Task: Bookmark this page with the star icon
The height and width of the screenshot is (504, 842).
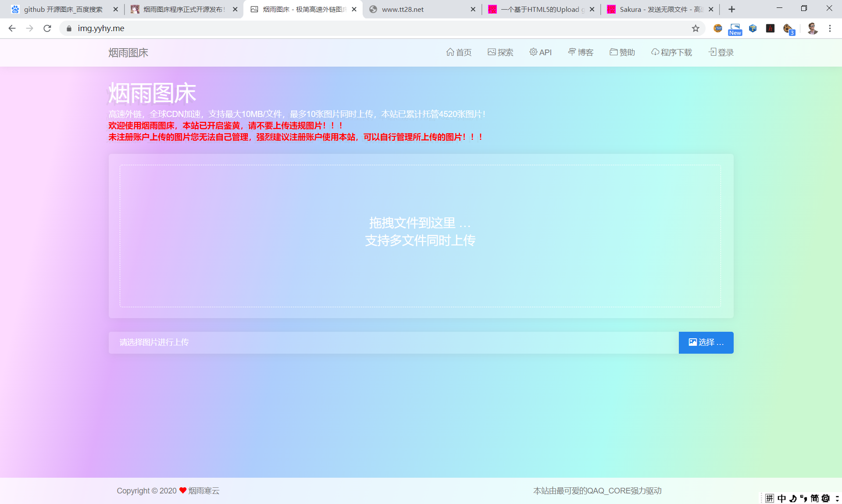Action: coord(696,28)
